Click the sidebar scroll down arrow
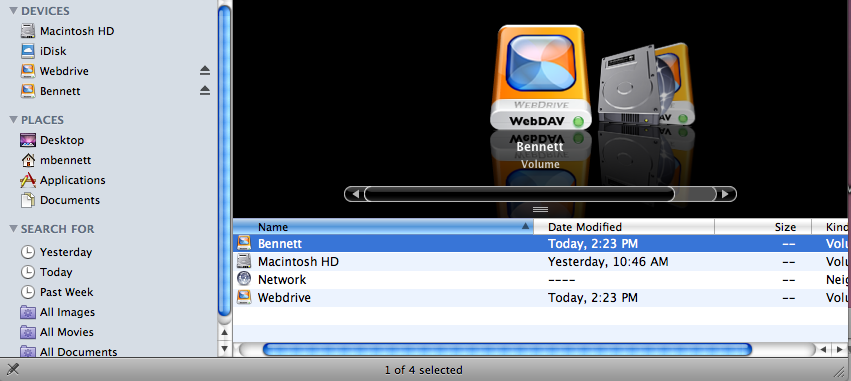Image resolution: width=851 pixels, height=381 pixels. [x=225, y=348]
